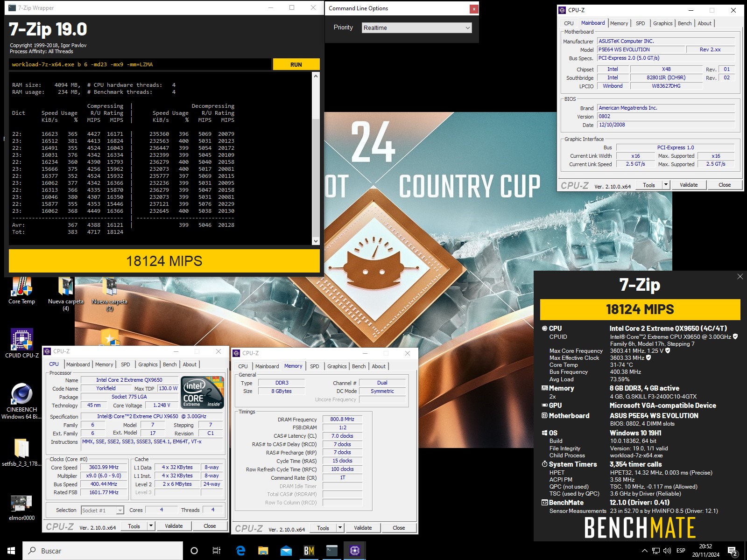Screen dimensions: 747x560
Task: Switch to BenchMate taskbar icon
Action: (309, 551)
